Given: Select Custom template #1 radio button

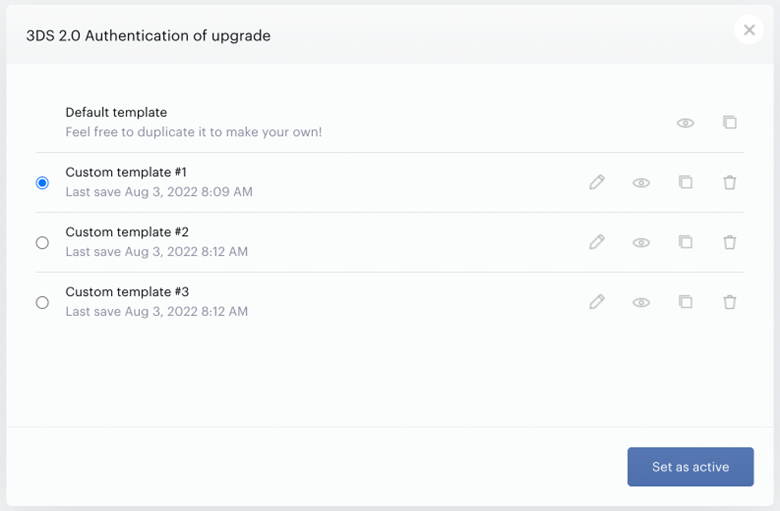Looking at the screenshot, I should (x=42, y=183).
